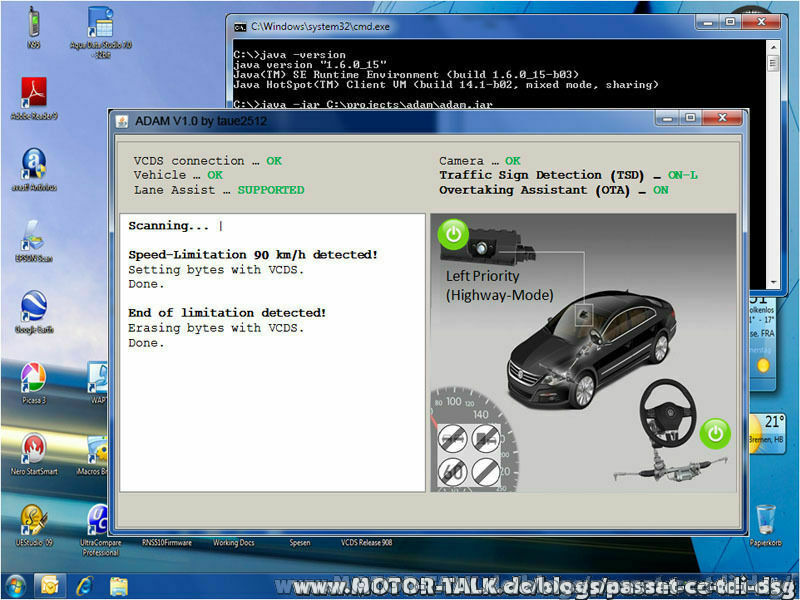Open UltraCompare Professional desktop icon
Screen dimensions: 800x600
click(x=100, y=530)
